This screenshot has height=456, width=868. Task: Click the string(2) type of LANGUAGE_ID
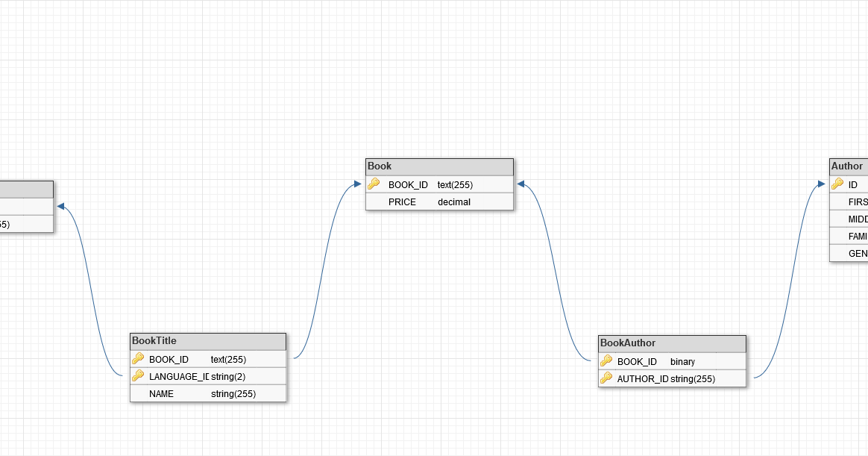[228, 377]
